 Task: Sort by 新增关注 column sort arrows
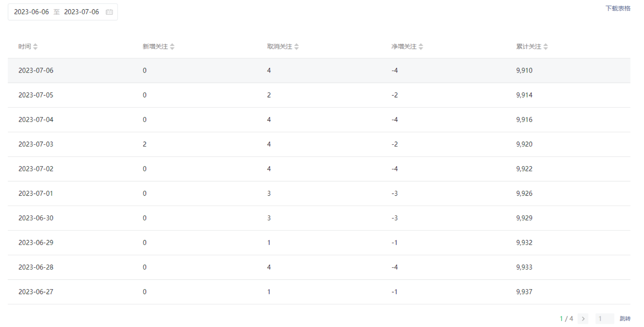point(172,47)
